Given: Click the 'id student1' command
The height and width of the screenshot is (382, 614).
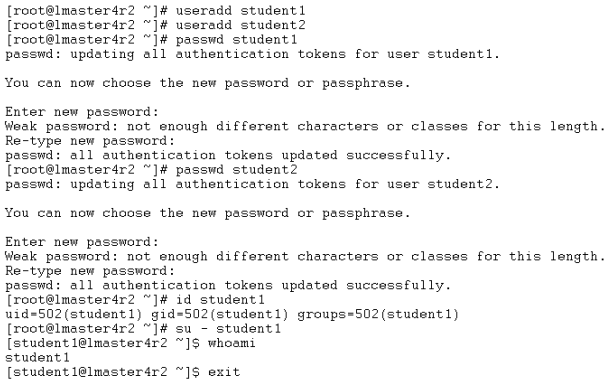Looking at the screenshot, I should click(220, 300).
